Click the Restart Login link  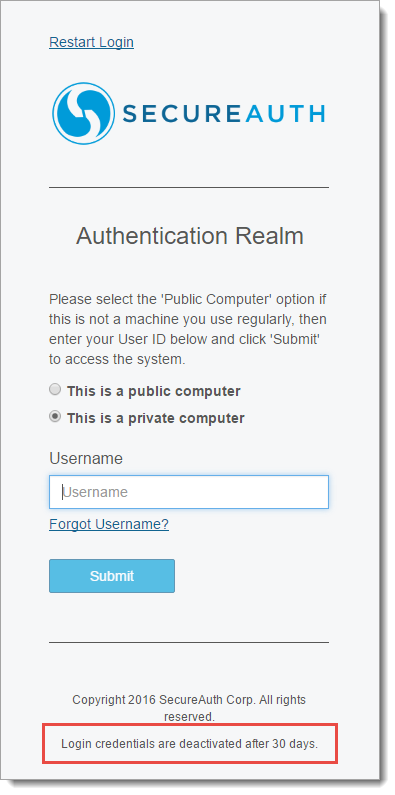[x=91, y=42]
